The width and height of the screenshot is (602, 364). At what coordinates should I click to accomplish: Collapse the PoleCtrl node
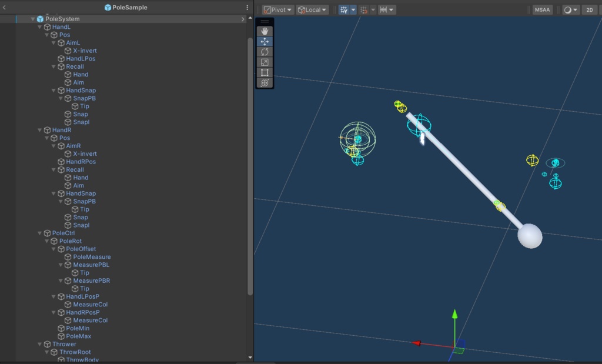point(40,233)
